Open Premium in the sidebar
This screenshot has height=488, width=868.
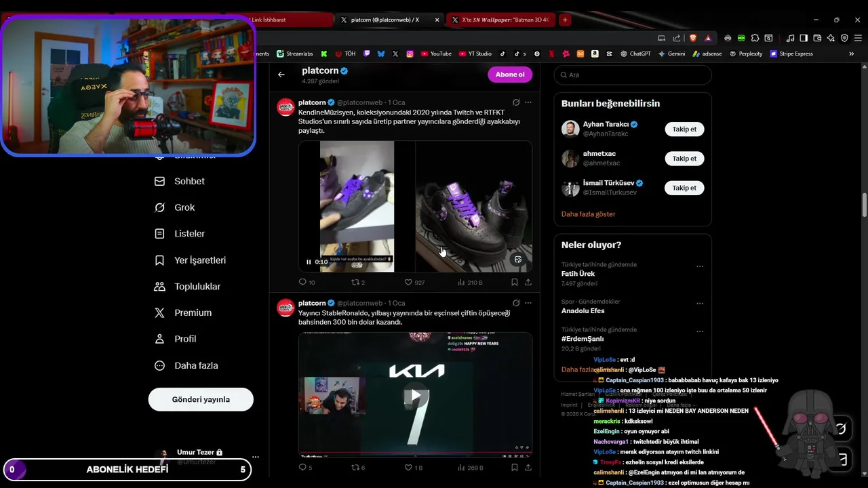pos(183,312)
